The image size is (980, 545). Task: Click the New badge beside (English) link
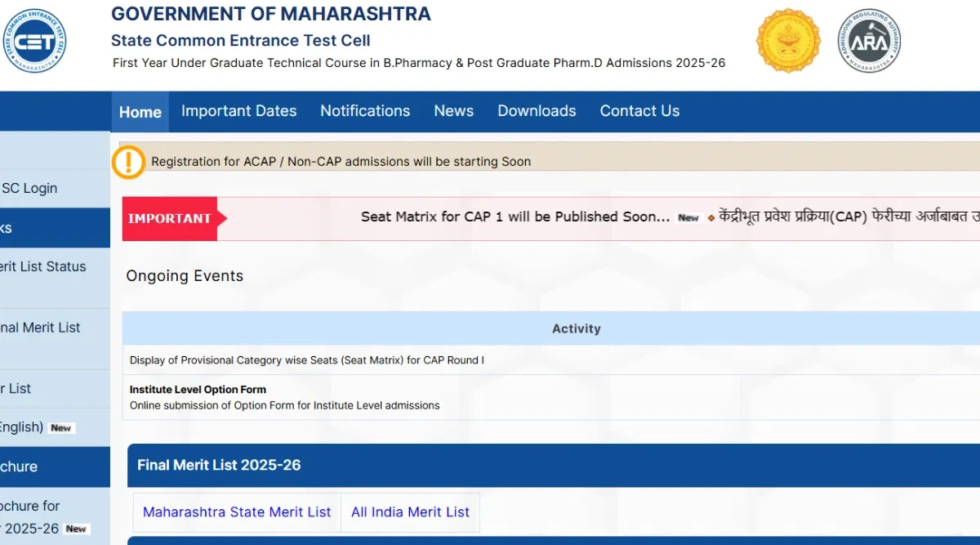[61, 428]
